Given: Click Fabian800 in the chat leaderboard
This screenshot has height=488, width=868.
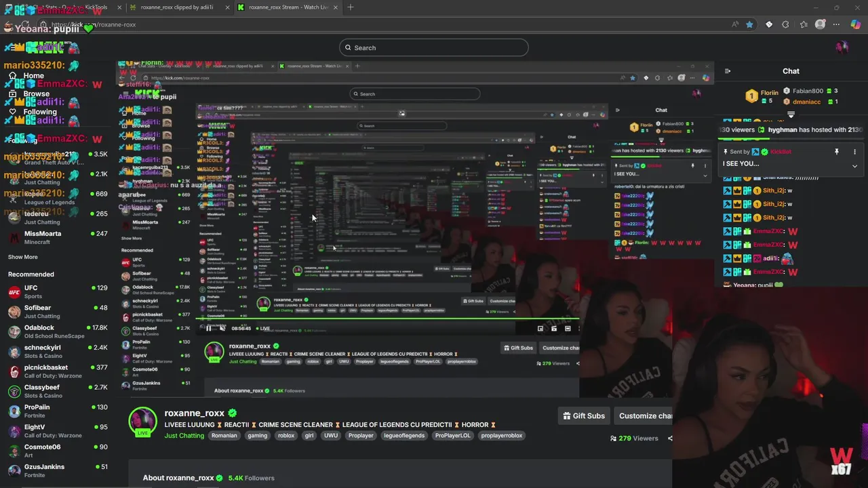Looking at the screenshot, I should 808,91.
